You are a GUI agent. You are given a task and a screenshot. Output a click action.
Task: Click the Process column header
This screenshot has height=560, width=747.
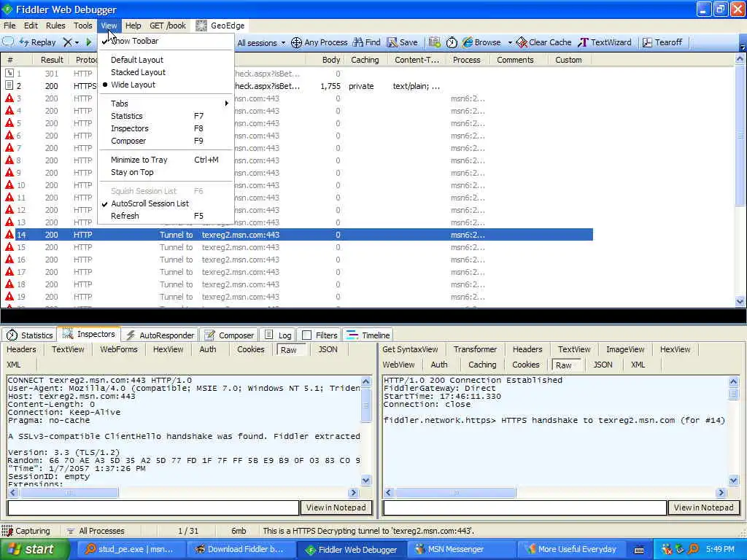click(466, 60)
